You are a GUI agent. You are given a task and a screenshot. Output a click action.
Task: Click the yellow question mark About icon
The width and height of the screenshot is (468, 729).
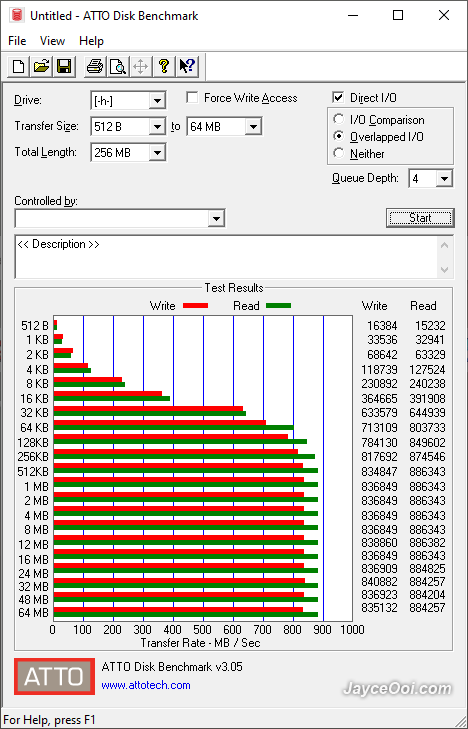164,66
